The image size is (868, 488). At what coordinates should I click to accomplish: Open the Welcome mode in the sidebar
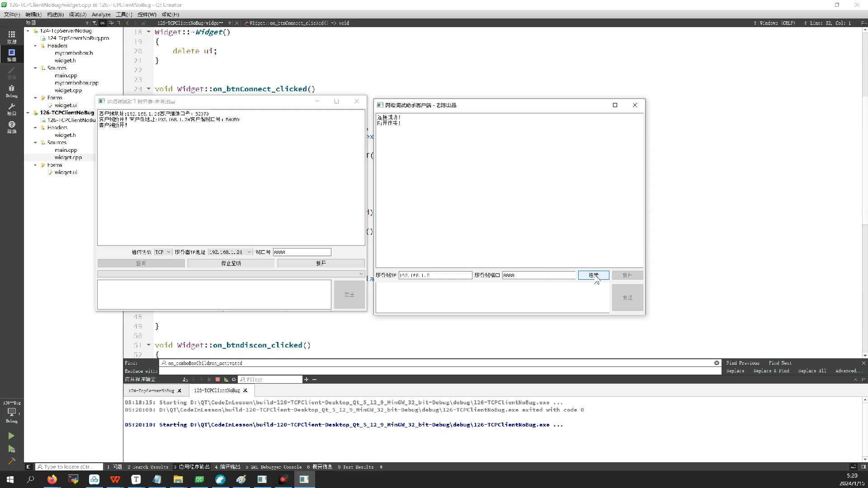point(12,37)
